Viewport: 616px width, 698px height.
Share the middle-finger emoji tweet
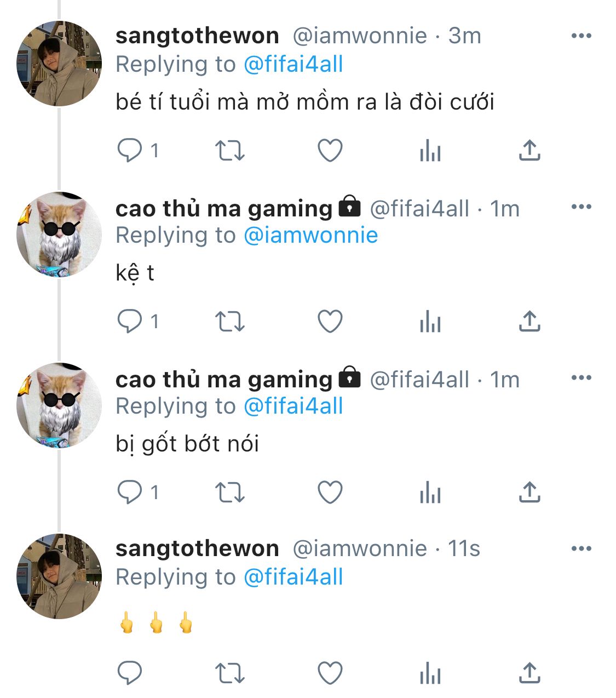[529, 673]
